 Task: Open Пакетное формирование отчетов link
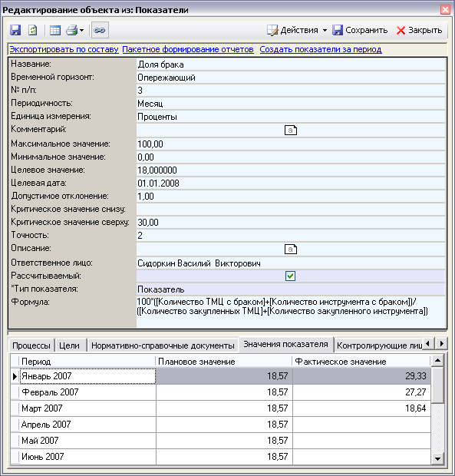[188, 49]
